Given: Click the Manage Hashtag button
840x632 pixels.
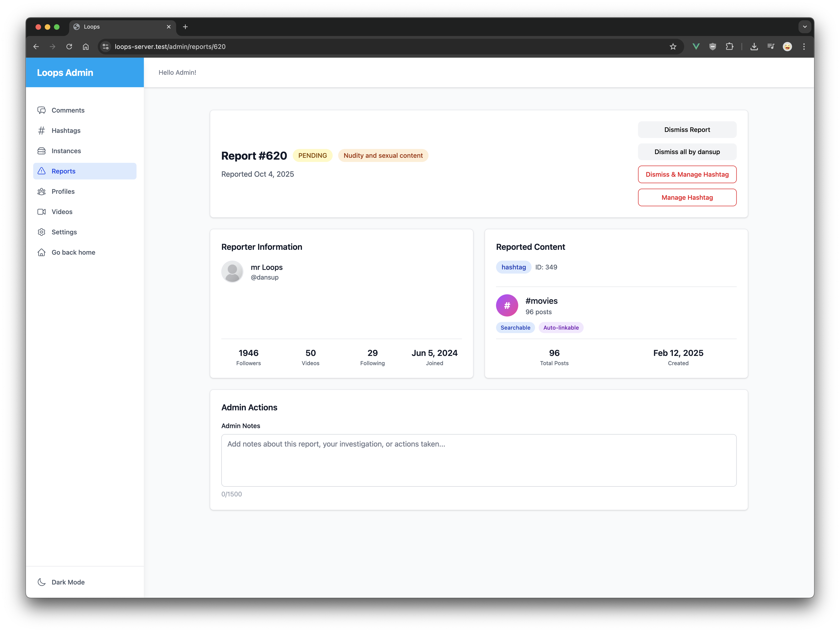Looking at the screenshot, I should [x=687, y=198].
